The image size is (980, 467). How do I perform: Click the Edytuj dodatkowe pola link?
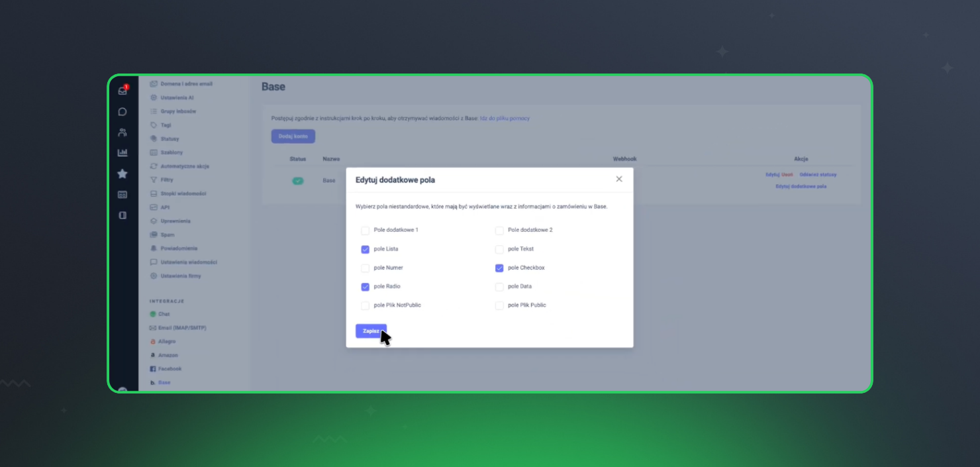click(x=801, y=187)
